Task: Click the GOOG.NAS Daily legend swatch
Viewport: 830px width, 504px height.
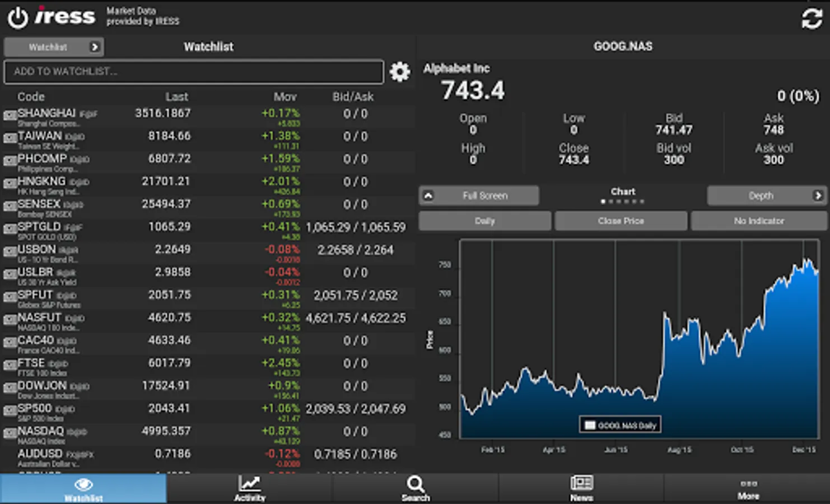Action: 590,425
